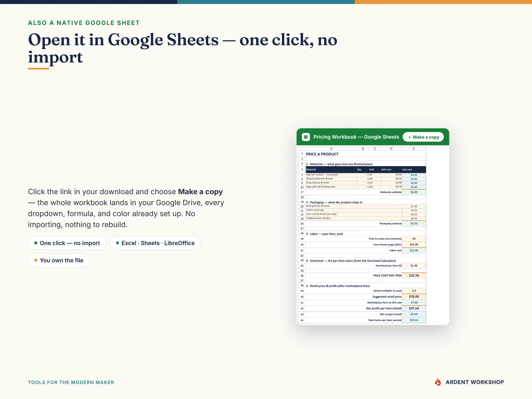The image size is (532, 399).
Task: Click the "Edge paint & finishing wax" cell
Action: [331, 187]
